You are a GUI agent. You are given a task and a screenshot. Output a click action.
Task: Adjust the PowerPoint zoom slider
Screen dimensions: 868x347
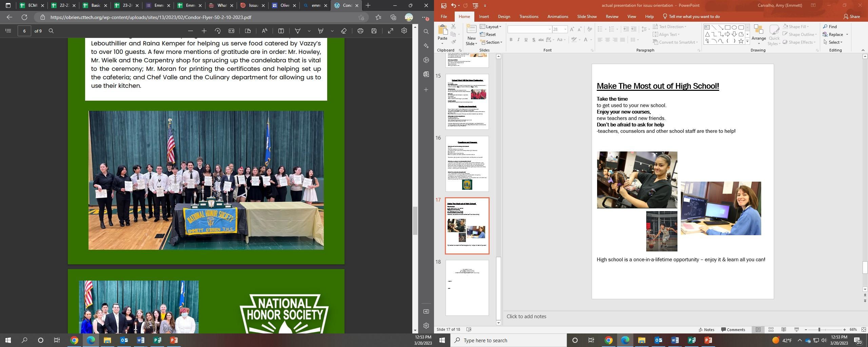(x=819, y=330)
